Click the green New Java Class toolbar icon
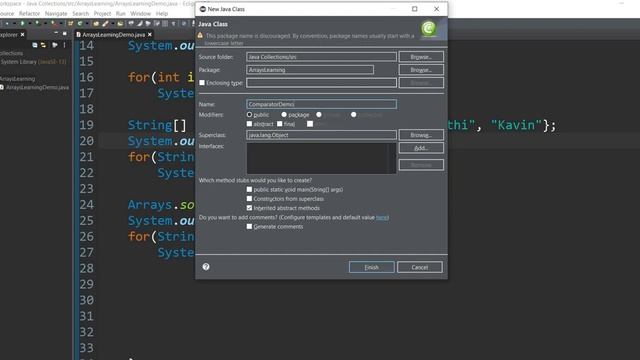Image resolution: width=640 pixels, height=360 pixels. click(x=80, y=23)
